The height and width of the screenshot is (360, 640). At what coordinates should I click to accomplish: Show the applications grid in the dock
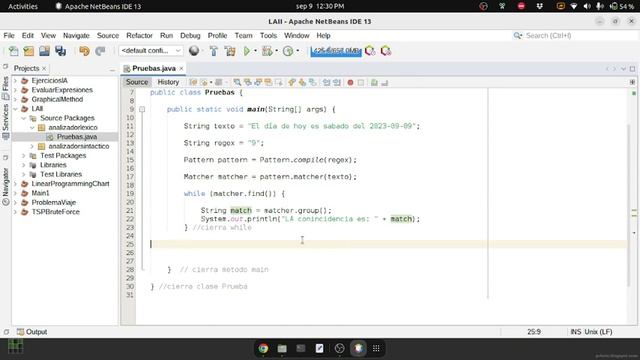376,348
